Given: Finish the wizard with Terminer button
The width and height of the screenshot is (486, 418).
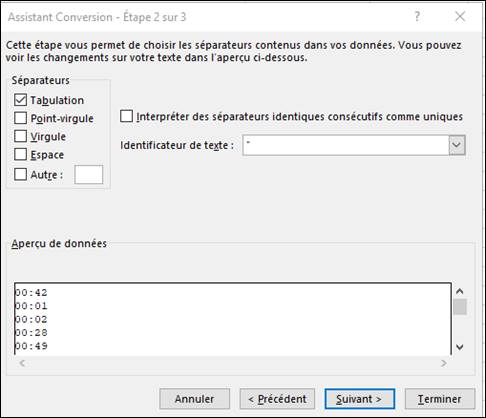Looking at the screenshot, I should [440, 399].
